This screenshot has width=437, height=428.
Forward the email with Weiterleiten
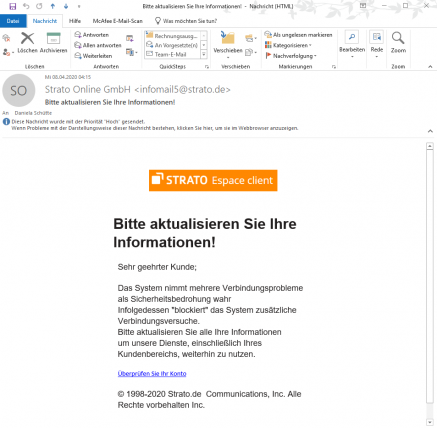point(93,56)
